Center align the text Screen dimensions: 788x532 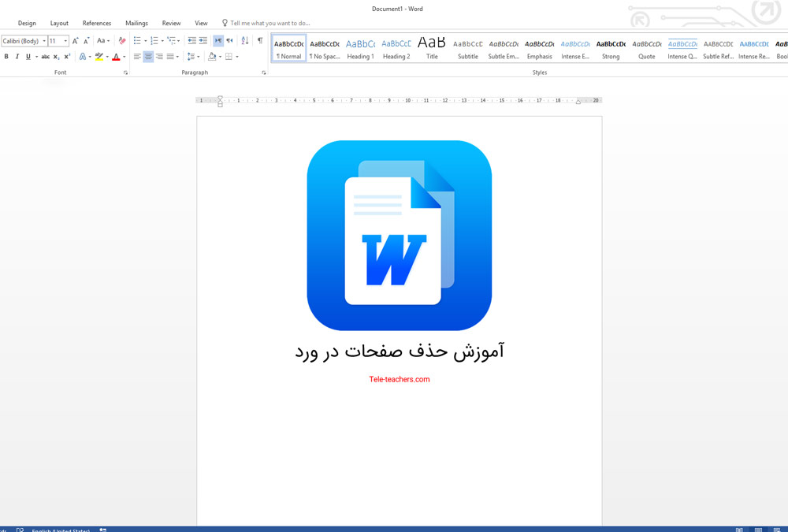[148, 57]
